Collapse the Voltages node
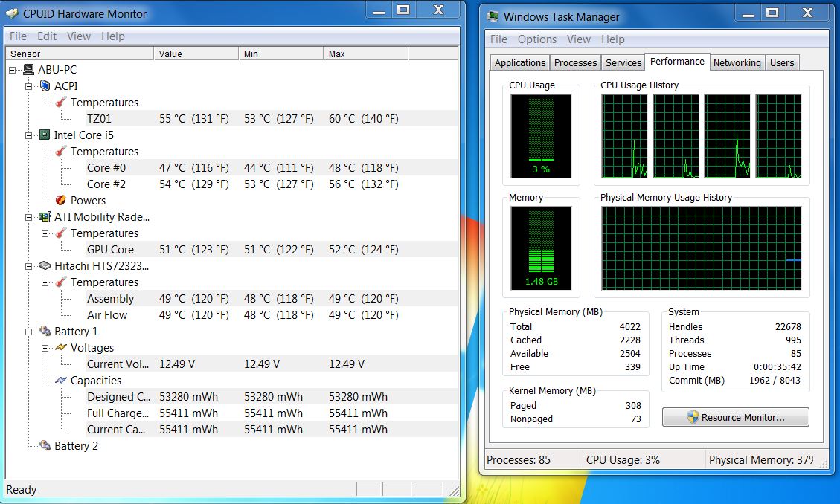Screen dimensions: 840x504 click(45, 348)
